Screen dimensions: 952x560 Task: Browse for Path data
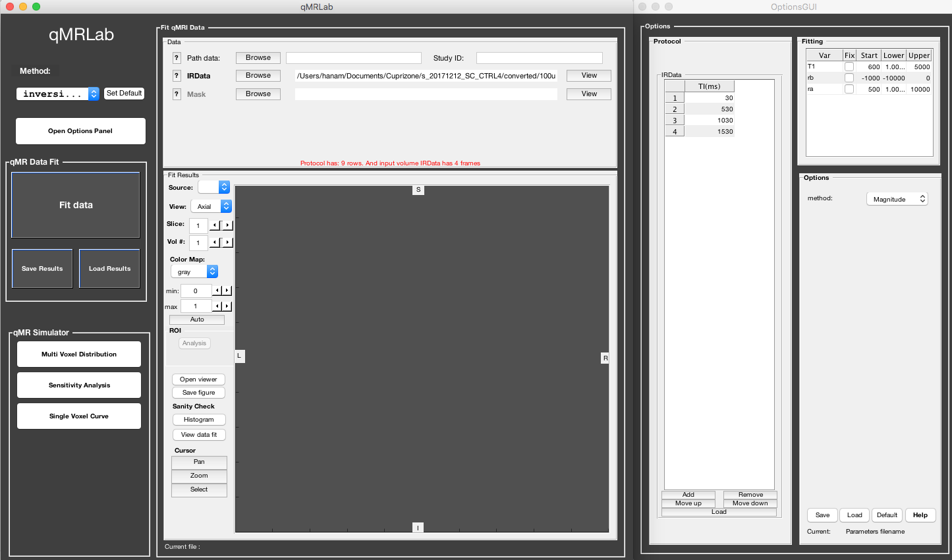258,58
